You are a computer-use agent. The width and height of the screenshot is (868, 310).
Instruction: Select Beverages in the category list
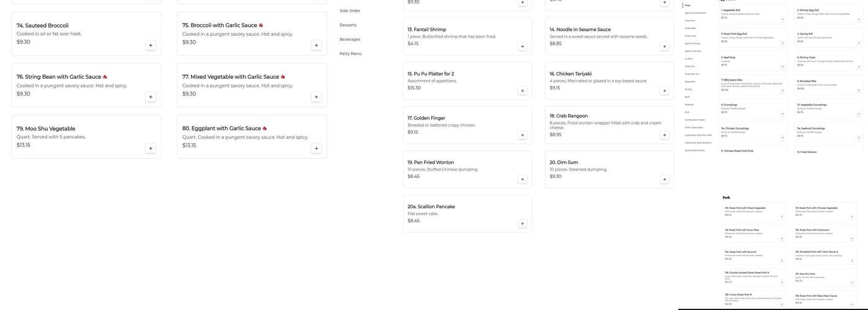tap(350, 40)
